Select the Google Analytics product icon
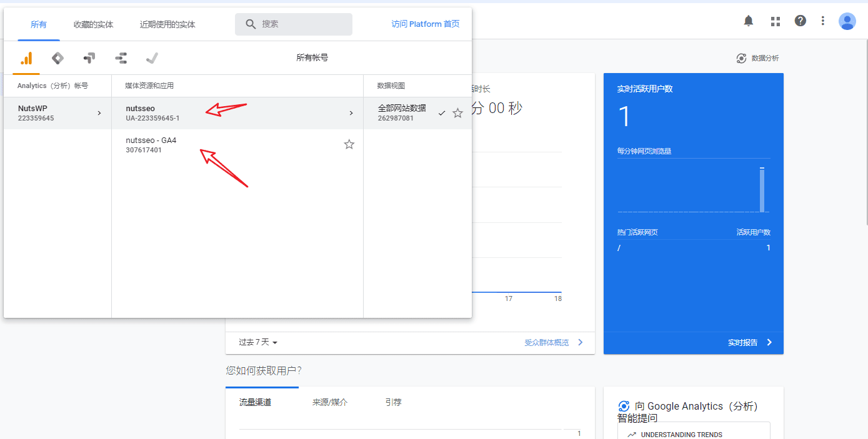The height and width of the screenshot is (439, 868). click(26, 58)
